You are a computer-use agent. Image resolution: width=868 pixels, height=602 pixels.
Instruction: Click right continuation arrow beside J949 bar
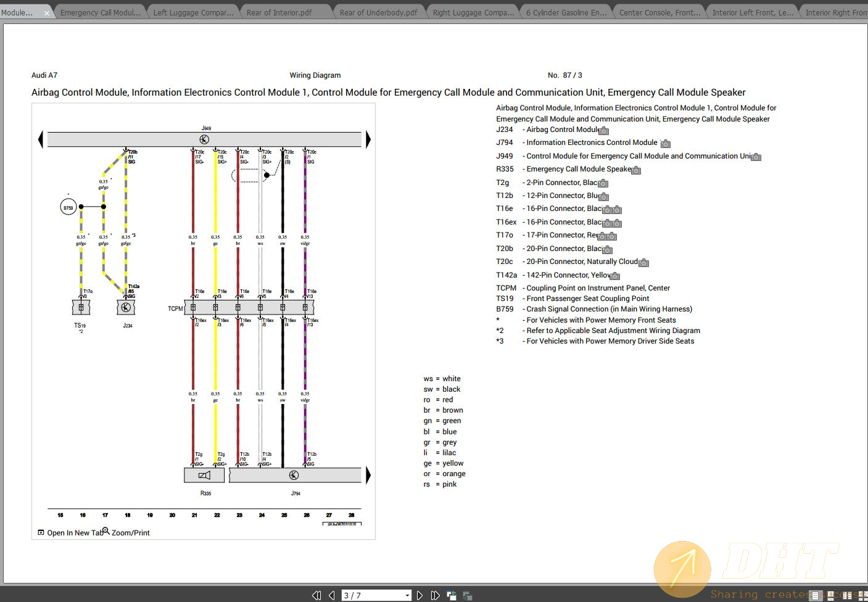click(368, 139)
